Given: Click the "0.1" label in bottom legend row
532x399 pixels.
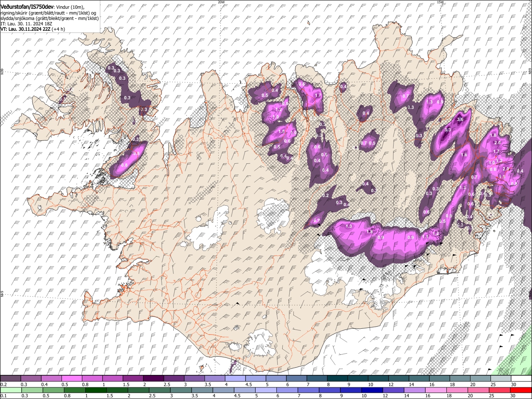Looking at the screenshot, I should [3, 395].
